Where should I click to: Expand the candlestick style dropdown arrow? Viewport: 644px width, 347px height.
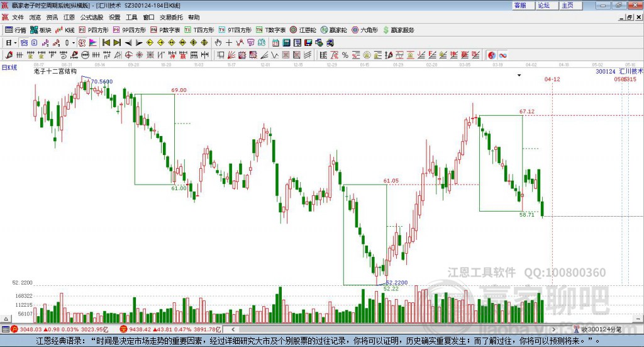pyautogui.click(x=74, y=43)
